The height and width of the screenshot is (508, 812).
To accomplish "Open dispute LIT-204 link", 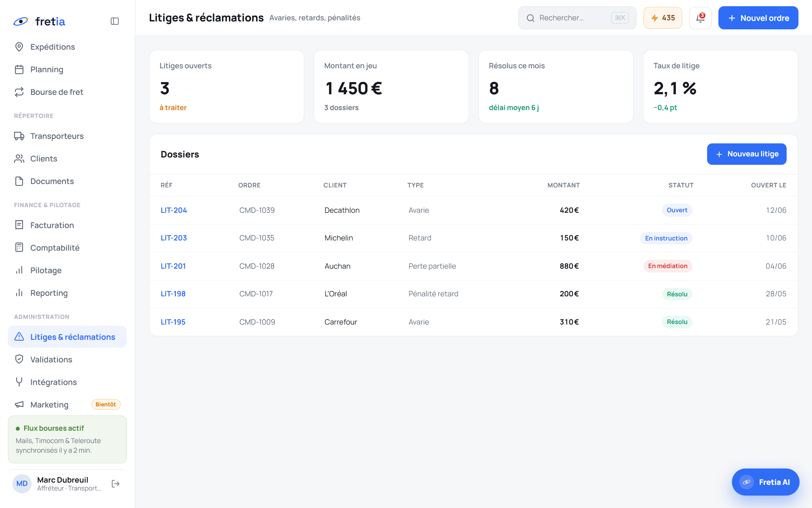I will click(174, 210).
